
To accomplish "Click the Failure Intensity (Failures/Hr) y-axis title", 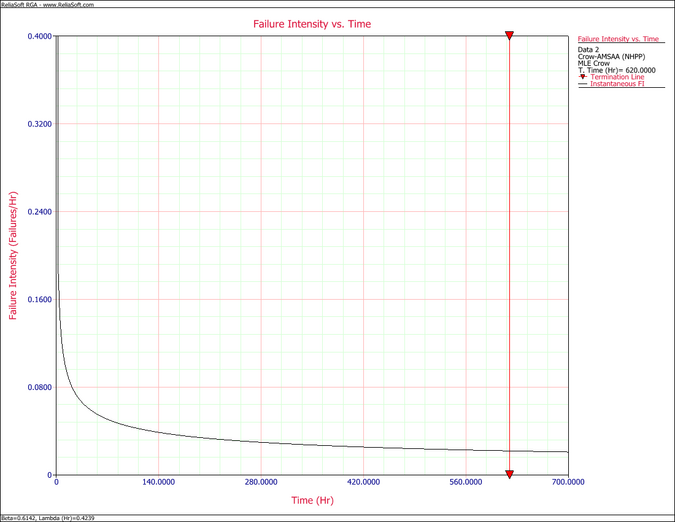I will click(x=13, y=256).
